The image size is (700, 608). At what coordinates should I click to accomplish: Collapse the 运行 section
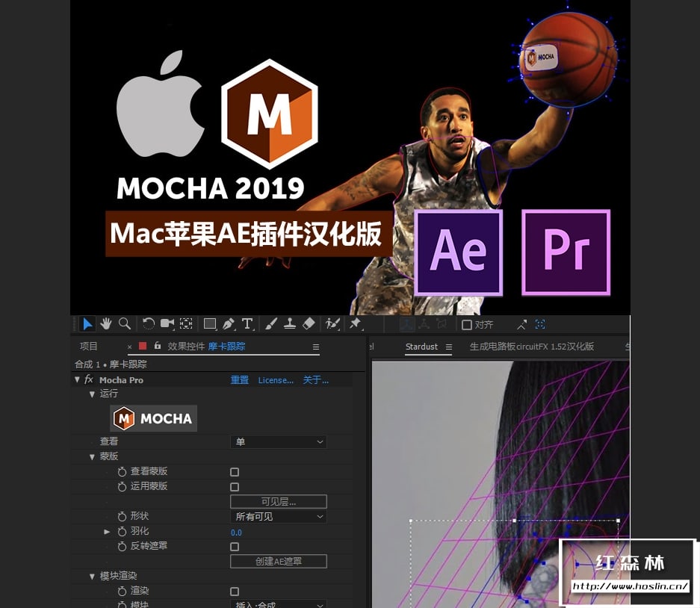click(92, 394)
